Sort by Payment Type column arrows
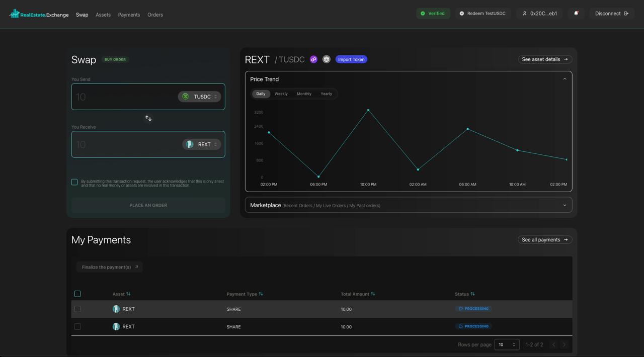Screen dimensions: 644x357 pos(261,294)
